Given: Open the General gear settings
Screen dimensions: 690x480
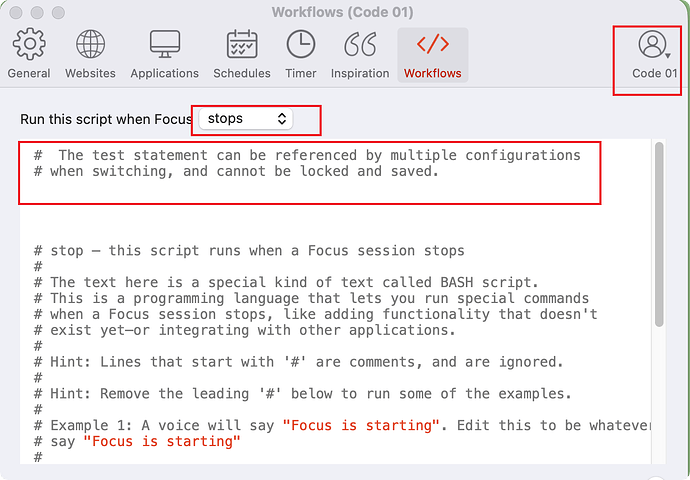Looking at the screenshot, I should pos(29,44).
